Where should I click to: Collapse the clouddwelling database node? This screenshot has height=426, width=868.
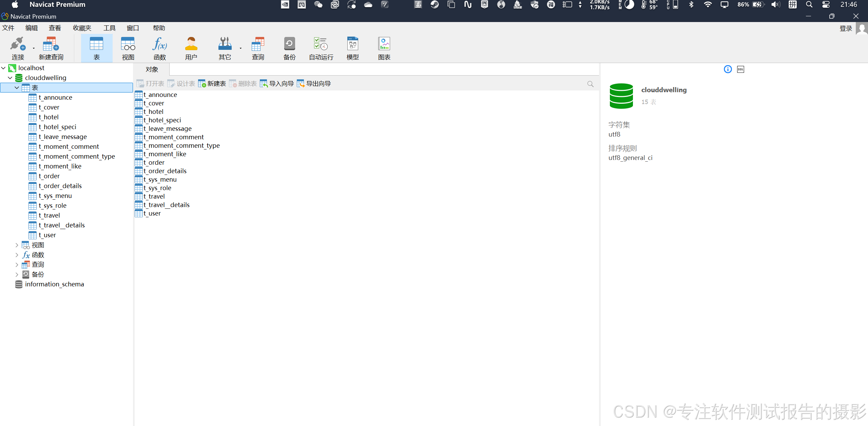point(10,78)
